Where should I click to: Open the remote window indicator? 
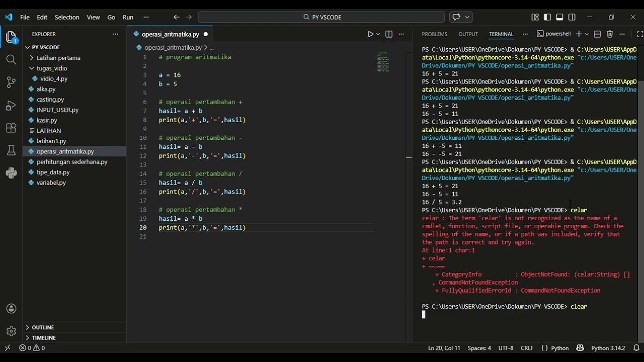8,348
